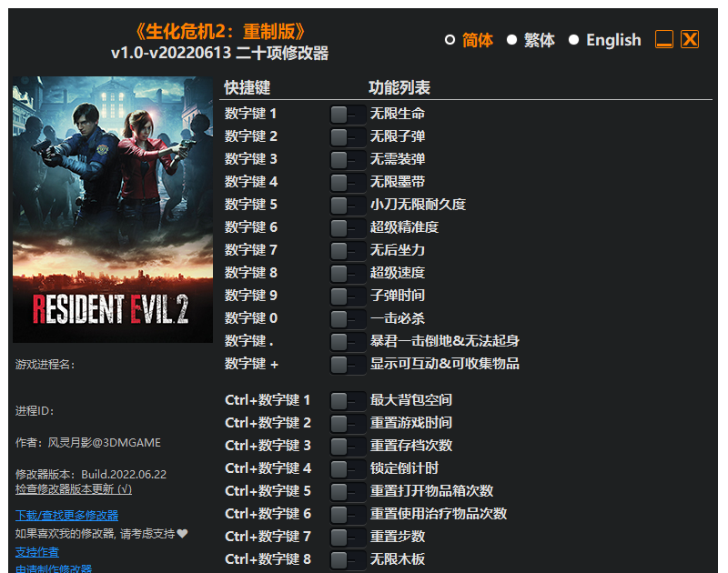The height and width of the screenshot is (573, 728).
Task: Click 功能列表 column header
Action: click(x=399, y=87)
